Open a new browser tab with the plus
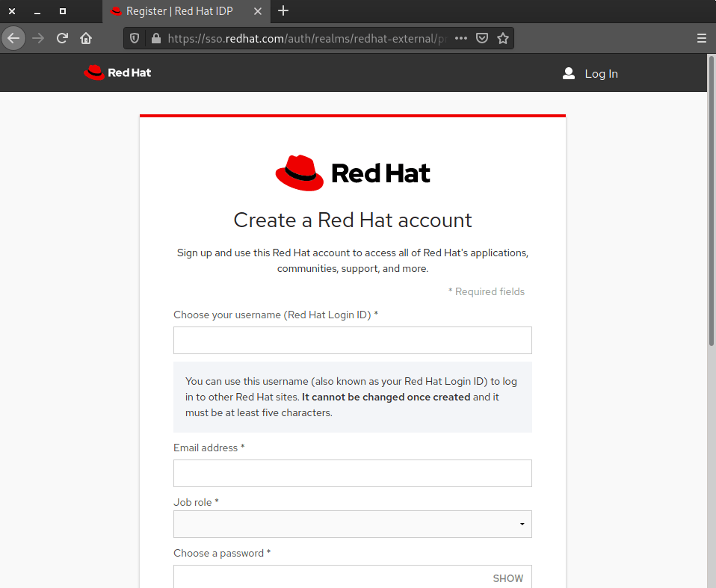This screenshot has width=716, height=588. click(283, 11)
